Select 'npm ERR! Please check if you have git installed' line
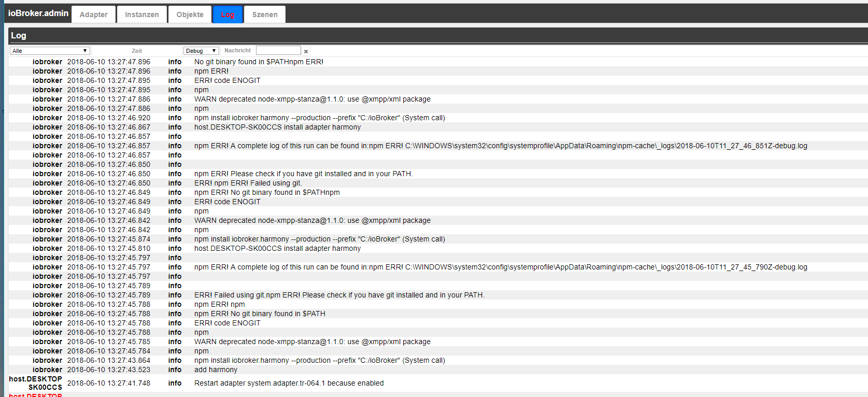 pos(303,174)
